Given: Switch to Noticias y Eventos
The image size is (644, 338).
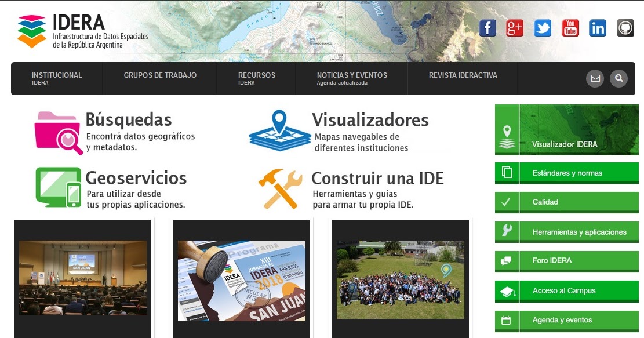Looking at the screenshot, I should pyautogui.click(x=351, y=78).
